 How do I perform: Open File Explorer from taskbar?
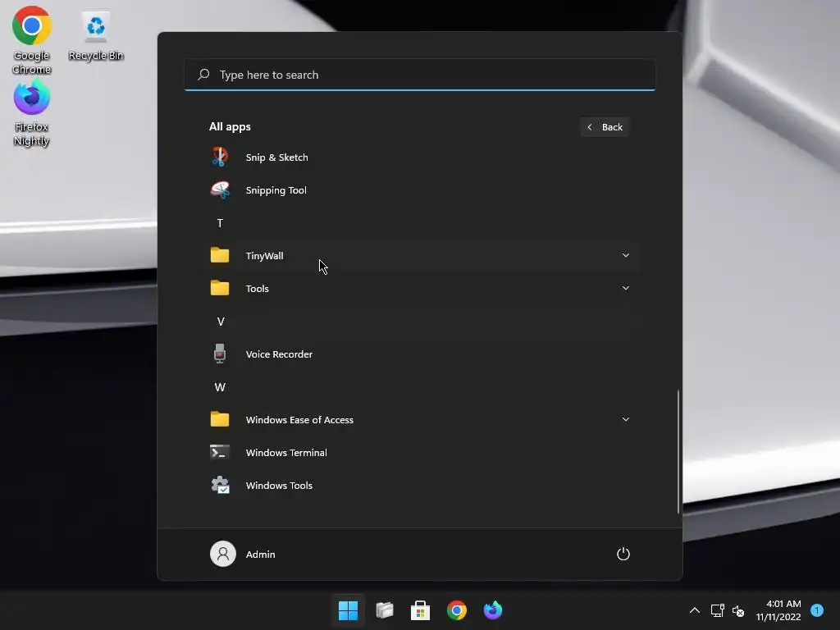coord(384,610)
